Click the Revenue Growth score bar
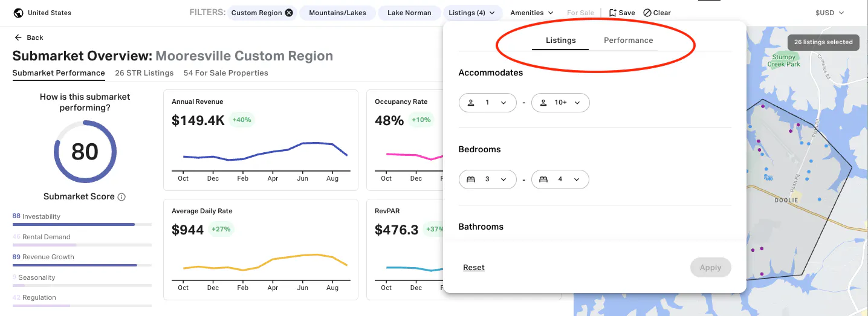Screen dimensions: 868x316 pyautogui.click(x=82, y=265)
